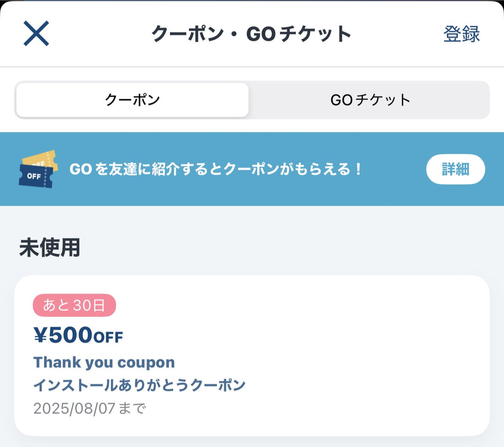Tap 登録 to register a coupon code
504x447 pixels.
460,34
